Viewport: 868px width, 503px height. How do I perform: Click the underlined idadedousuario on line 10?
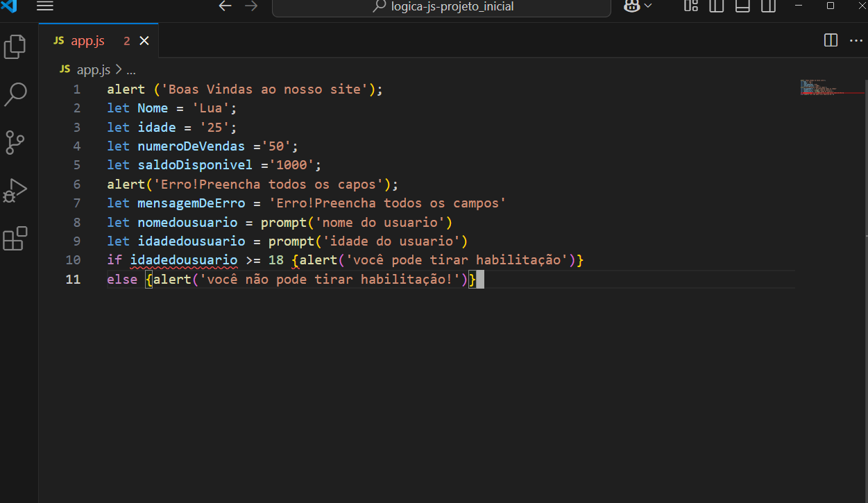pyautogui.click(x=183, y=260)
